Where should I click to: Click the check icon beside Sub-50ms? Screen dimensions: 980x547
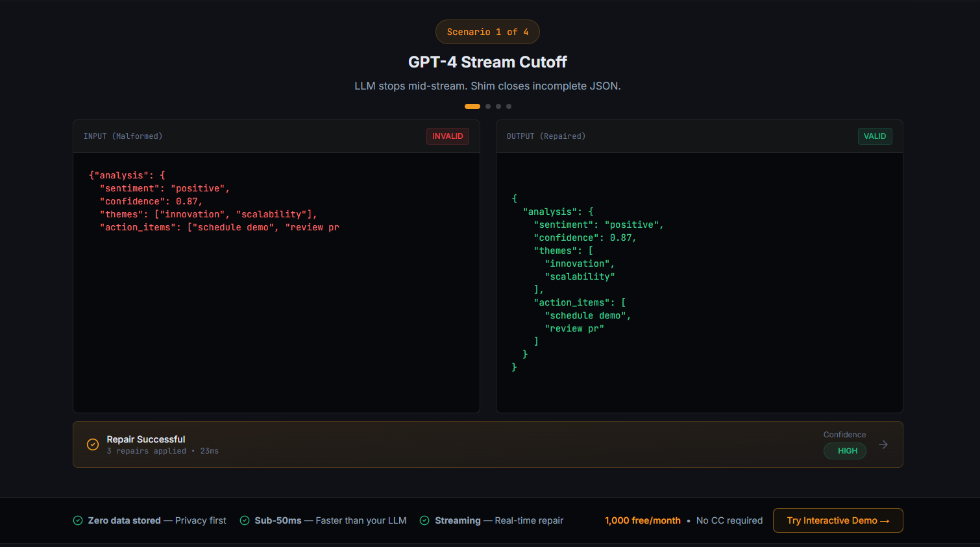(245, 520)
